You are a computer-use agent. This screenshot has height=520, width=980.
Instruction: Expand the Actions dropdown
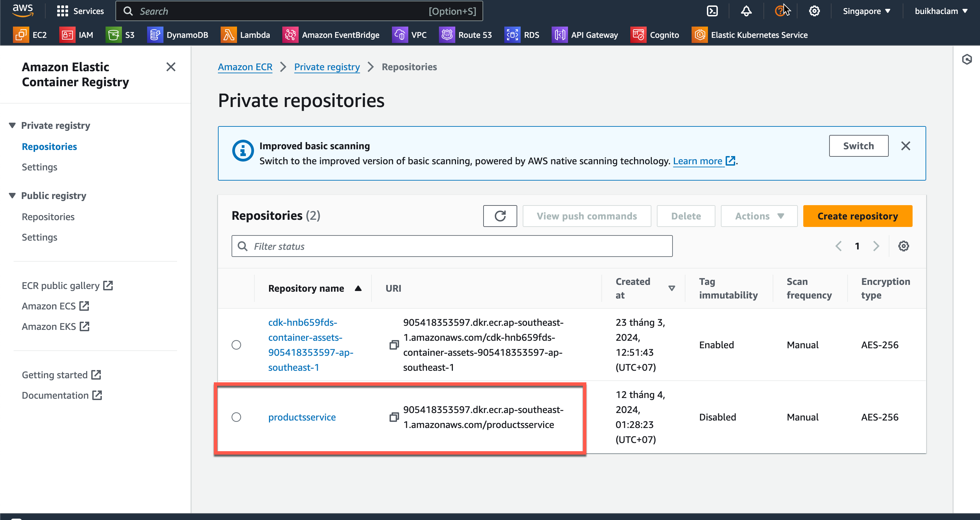tap(759, 216)
